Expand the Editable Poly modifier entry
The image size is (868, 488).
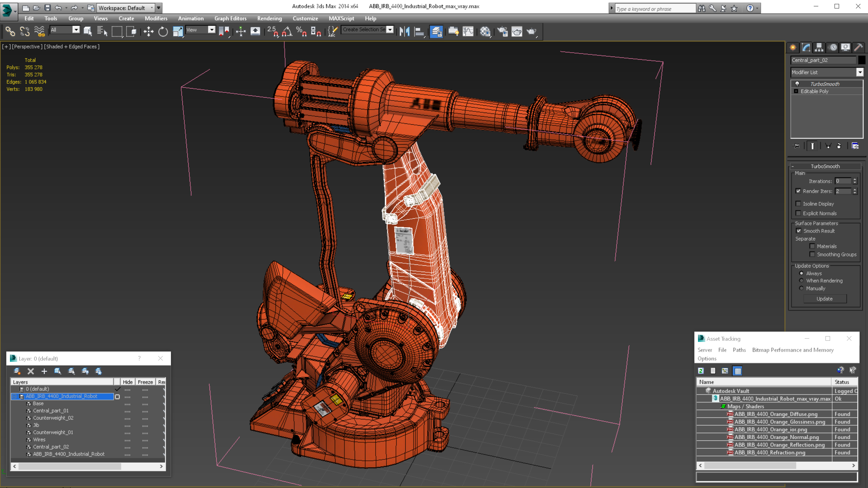[796, 91]
